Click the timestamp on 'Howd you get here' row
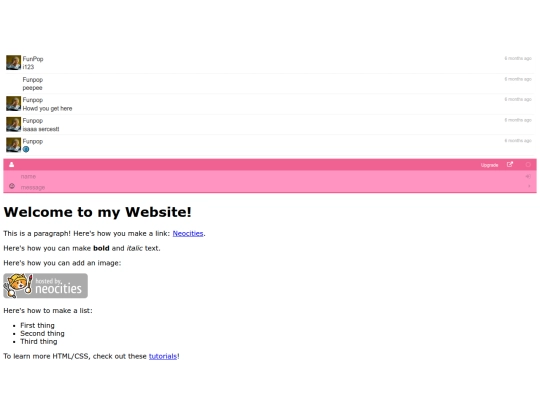This screenshot has height=405, width=540. click(x=518, y=99)
